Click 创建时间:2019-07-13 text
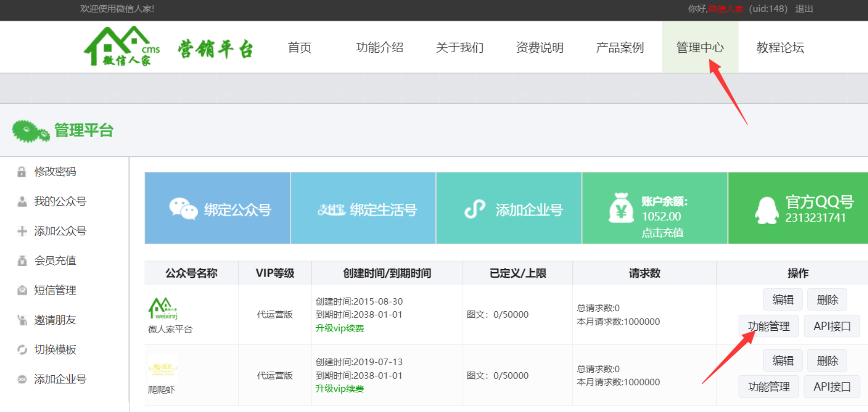The image size is (868, 412). coord(359,362)
